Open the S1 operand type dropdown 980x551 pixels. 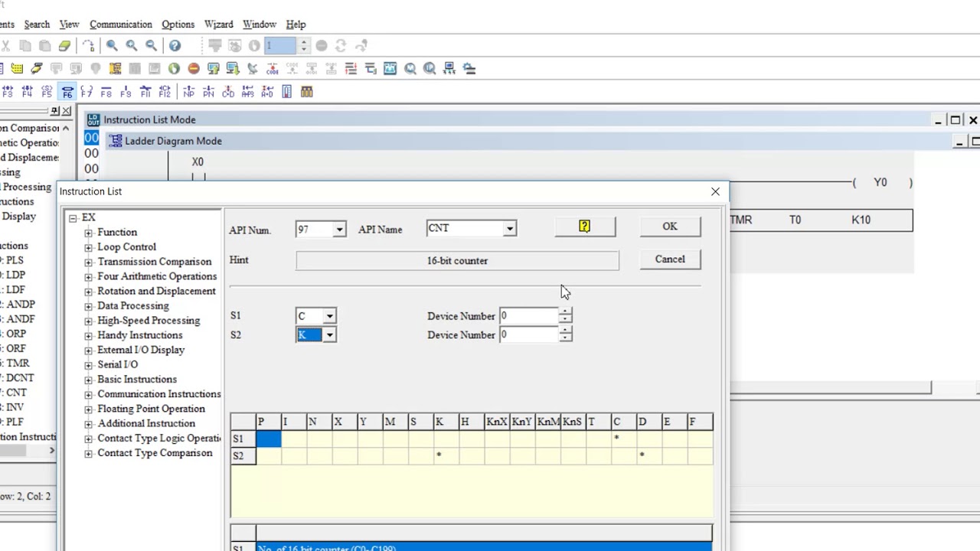click(x=329, y=316)
